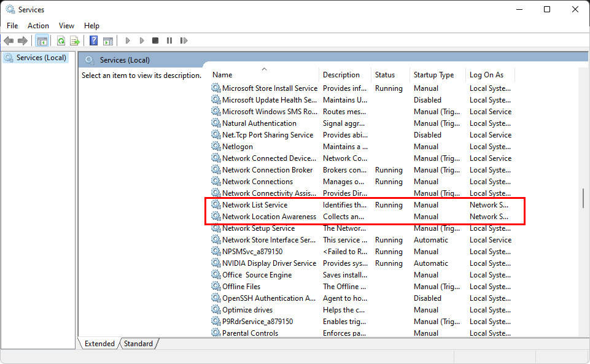Click the gear icon beside Network Connections
Screen dimensions: 590x364
215,181
